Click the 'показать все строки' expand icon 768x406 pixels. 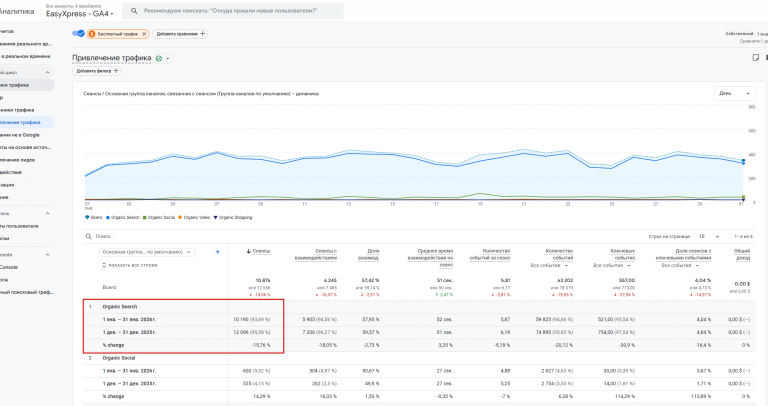point(104,265)
